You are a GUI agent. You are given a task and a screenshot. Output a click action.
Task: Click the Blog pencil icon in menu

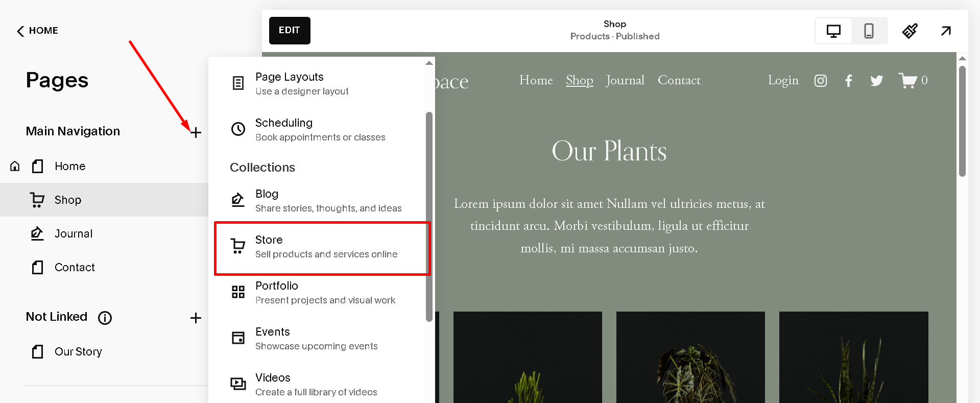point(238,200)
